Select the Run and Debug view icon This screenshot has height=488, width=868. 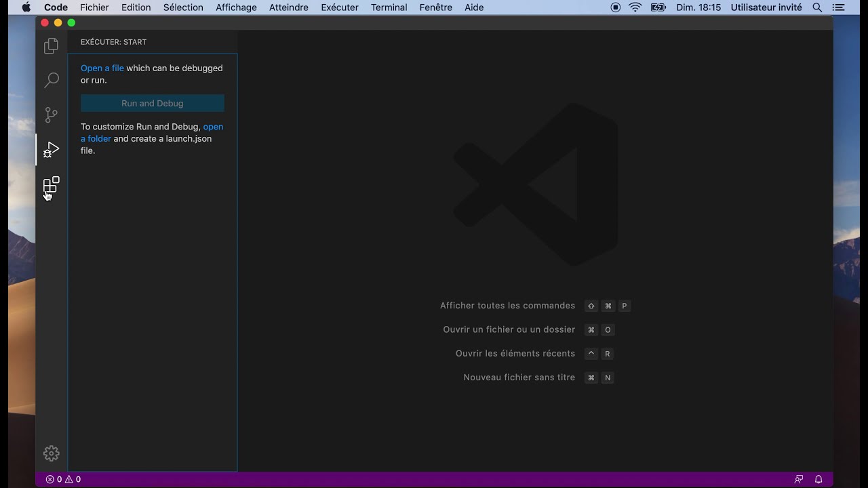pos(52,149)
